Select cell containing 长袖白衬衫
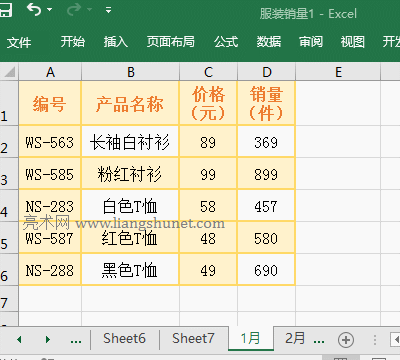400x360 pixels. click(x=130, y=142)
